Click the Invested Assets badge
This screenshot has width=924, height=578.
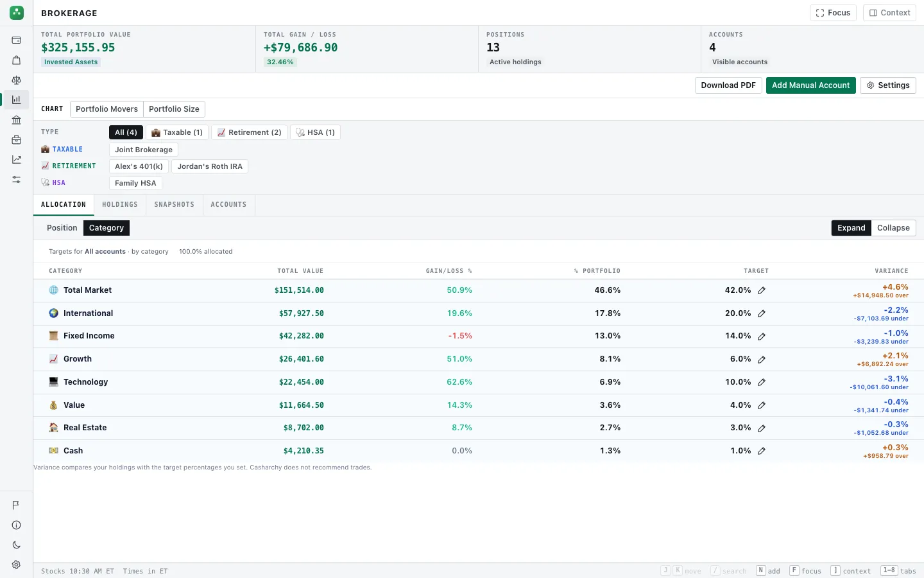[71, 62]
